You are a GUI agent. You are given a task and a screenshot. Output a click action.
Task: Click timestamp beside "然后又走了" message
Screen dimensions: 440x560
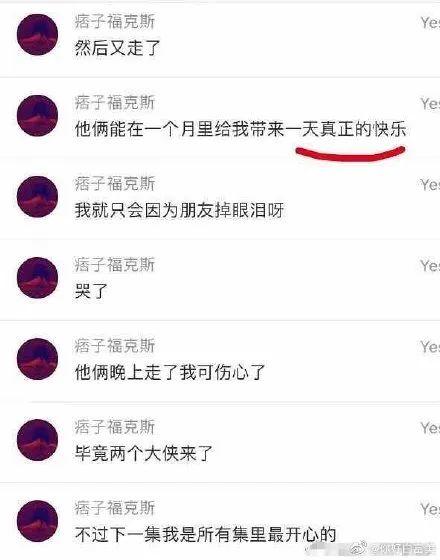(430, 22)
